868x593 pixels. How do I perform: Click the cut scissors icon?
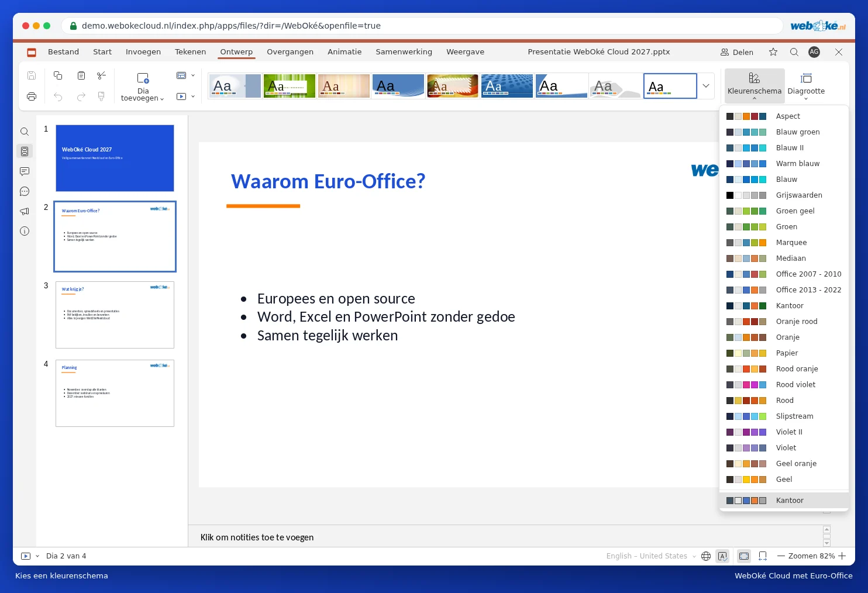[101, 75]
